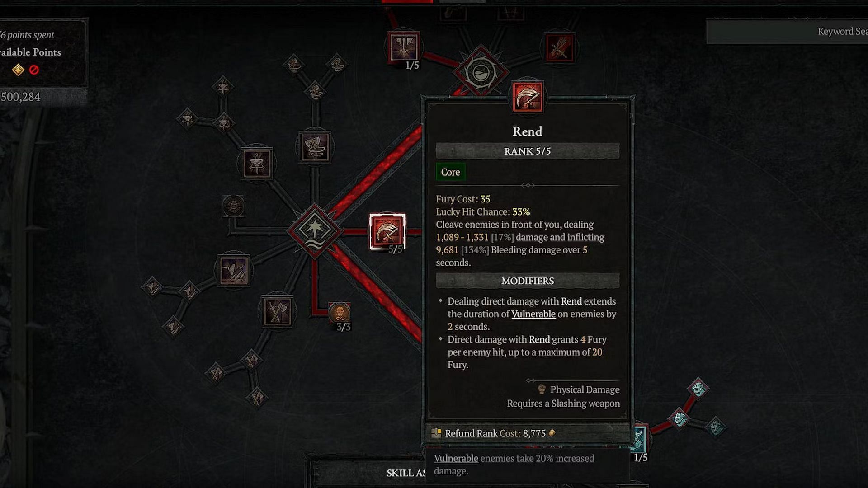Toggle the Rank 5/5 skill rank display
The width and height of the screenshot is (868, 488).
pos(527,151)
